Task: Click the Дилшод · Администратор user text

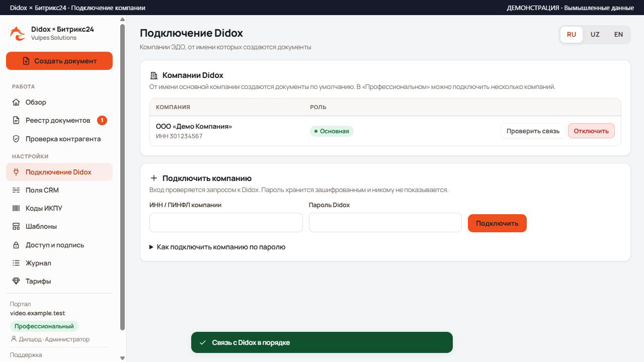Action: click(54, 339)
